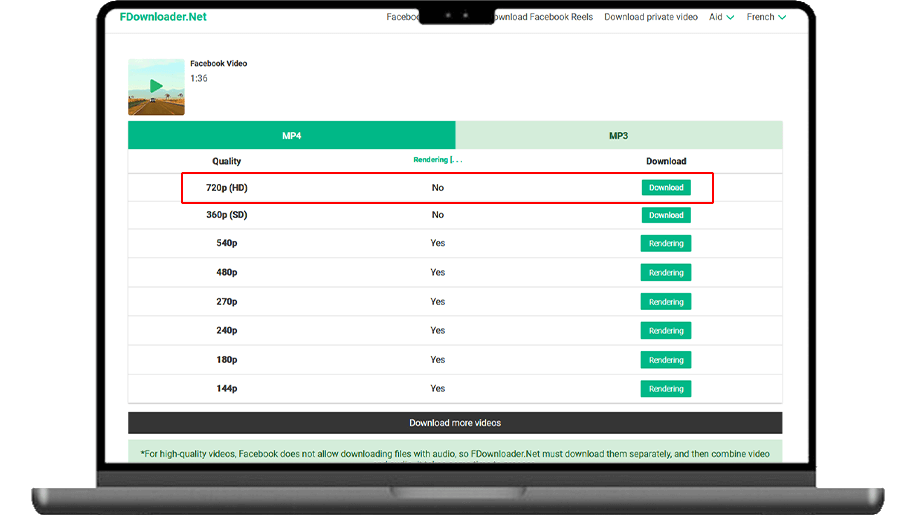
Task: Click the Yes value in 480p row
Action: pos(437,272)
